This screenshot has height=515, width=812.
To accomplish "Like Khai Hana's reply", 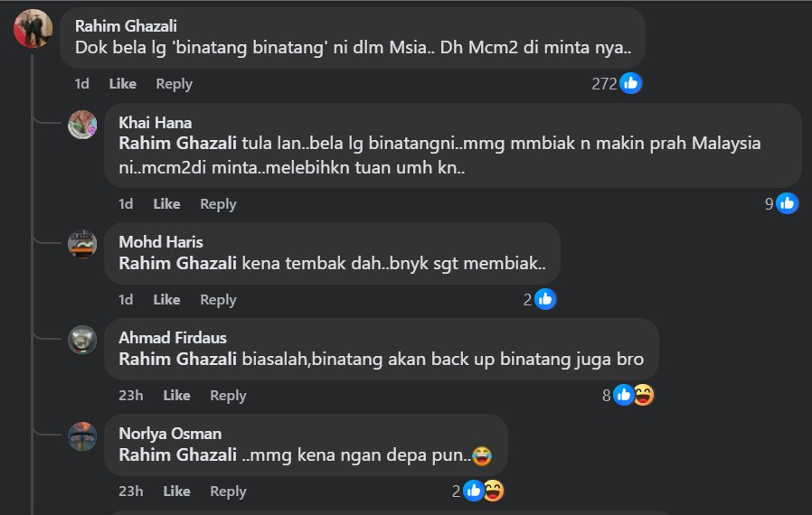I will [166, 203].
